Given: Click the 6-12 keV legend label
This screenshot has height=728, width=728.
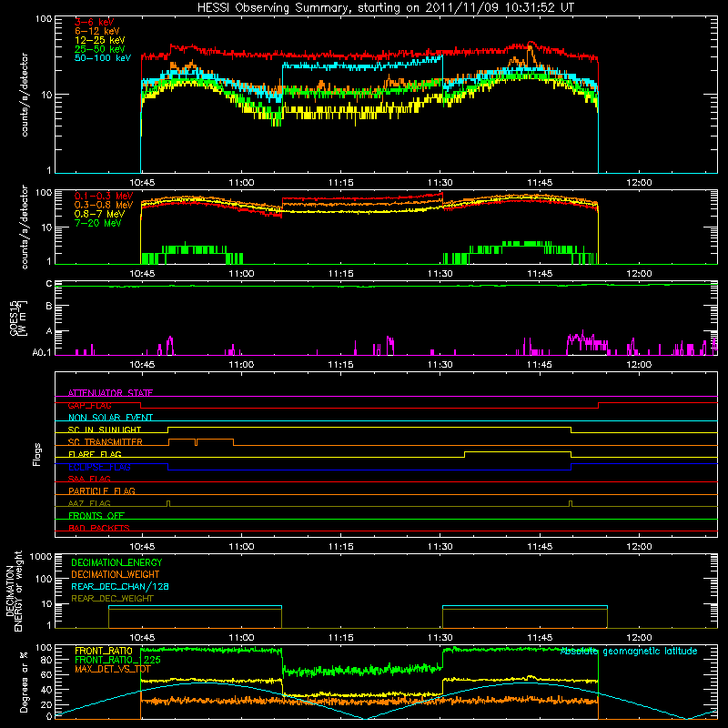Looking at the screenshot, I should point(97,31).
